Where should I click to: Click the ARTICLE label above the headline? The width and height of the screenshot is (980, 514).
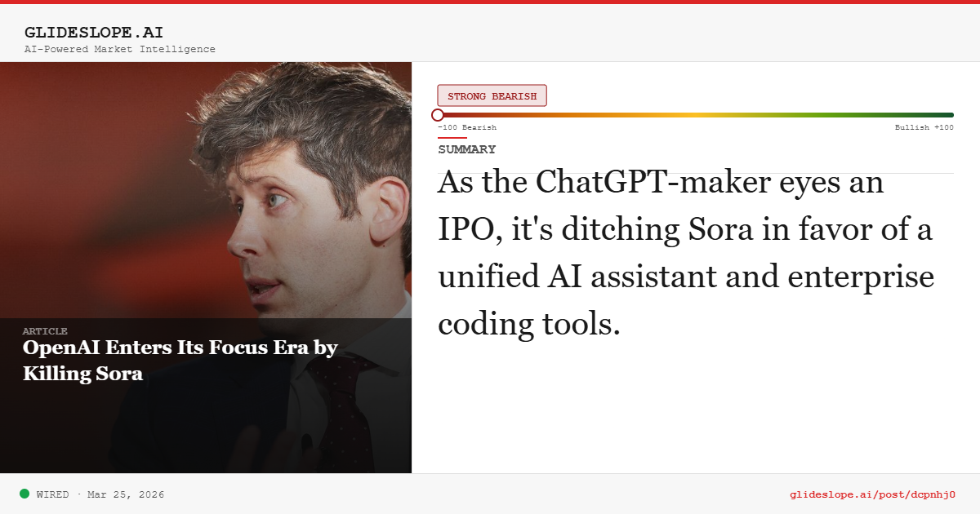(45, 331)
